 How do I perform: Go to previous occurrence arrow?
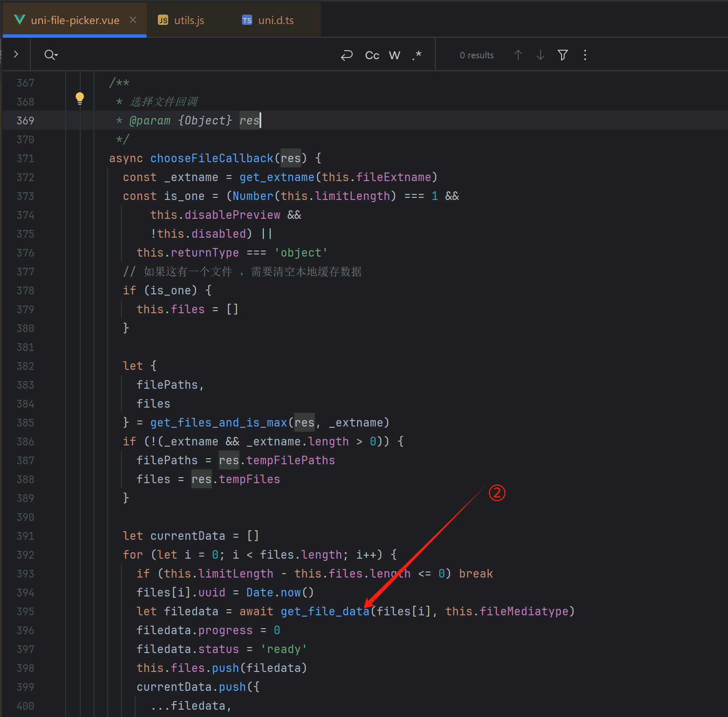pyautogui.click(x=518, y=55)
